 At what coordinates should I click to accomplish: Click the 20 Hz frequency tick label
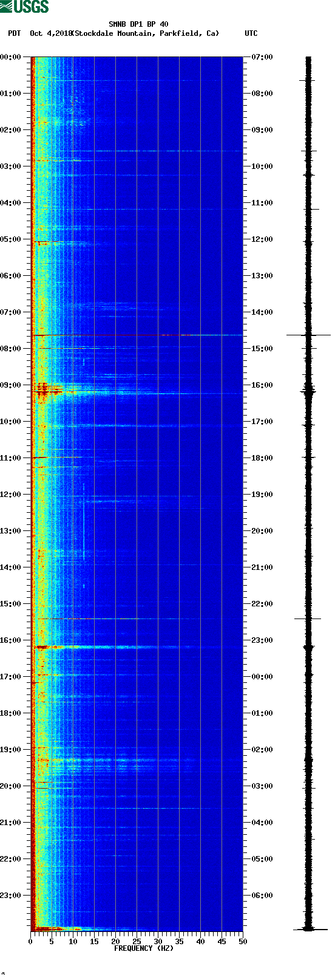point(115,942)
